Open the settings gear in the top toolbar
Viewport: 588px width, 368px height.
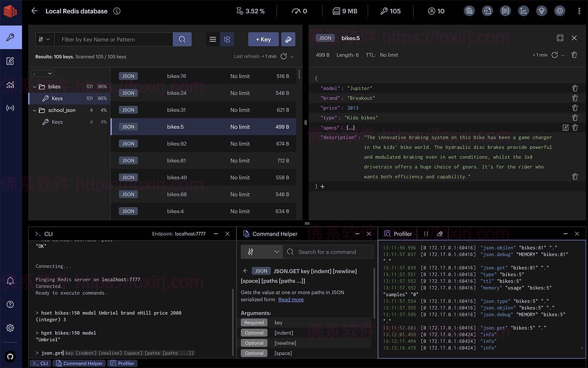click(559, 10)
